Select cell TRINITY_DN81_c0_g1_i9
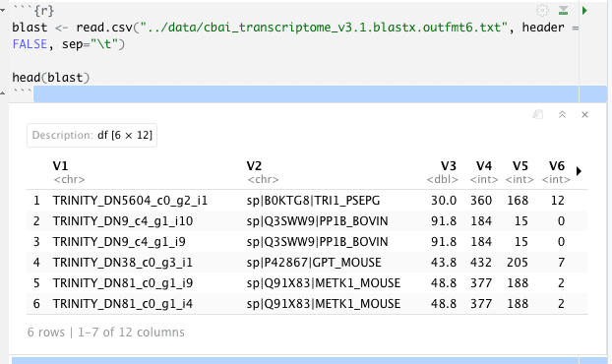Viewport: 612px width, 364px height. [123, 283]
